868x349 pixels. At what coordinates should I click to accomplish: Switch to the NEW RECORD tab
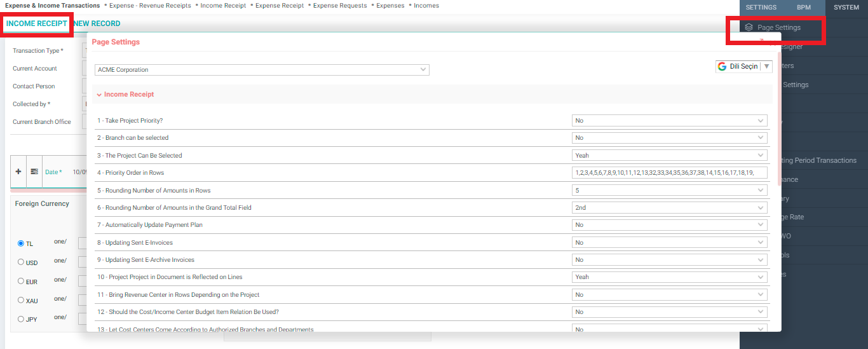point(97,24)
